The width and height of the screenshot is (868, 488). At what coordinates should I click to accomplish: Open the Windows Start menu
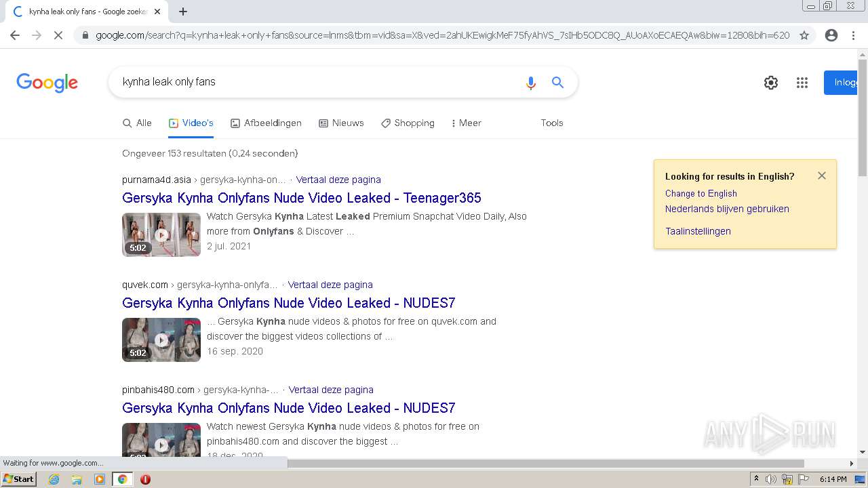click(18, 479)
